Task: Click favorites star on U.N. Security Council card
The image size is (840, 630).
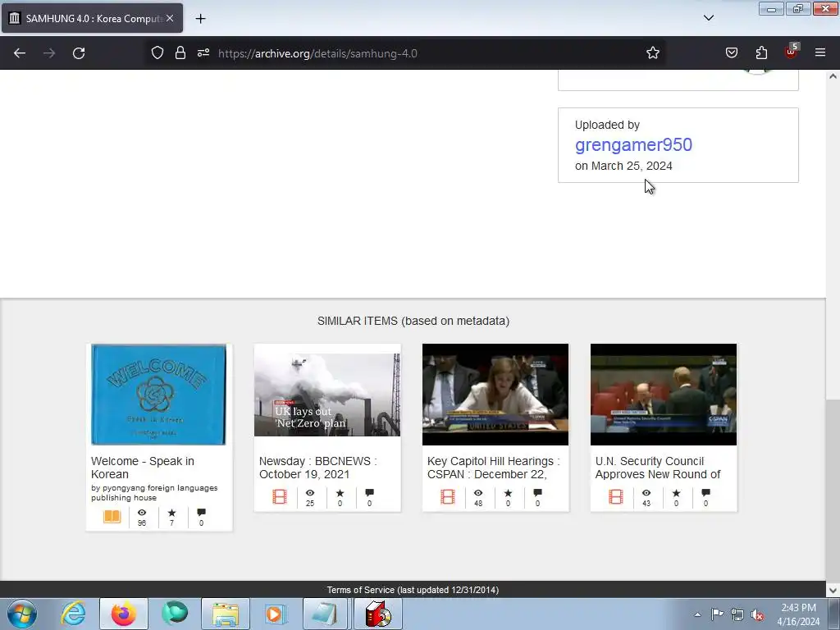Action: (x=676, y=493)
